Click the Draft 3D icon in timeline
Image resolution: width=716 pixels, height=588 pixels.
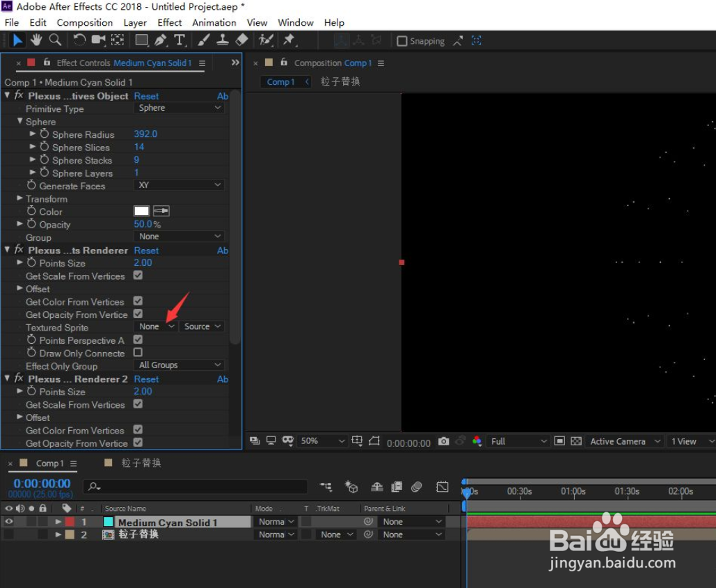click(351, 486)
